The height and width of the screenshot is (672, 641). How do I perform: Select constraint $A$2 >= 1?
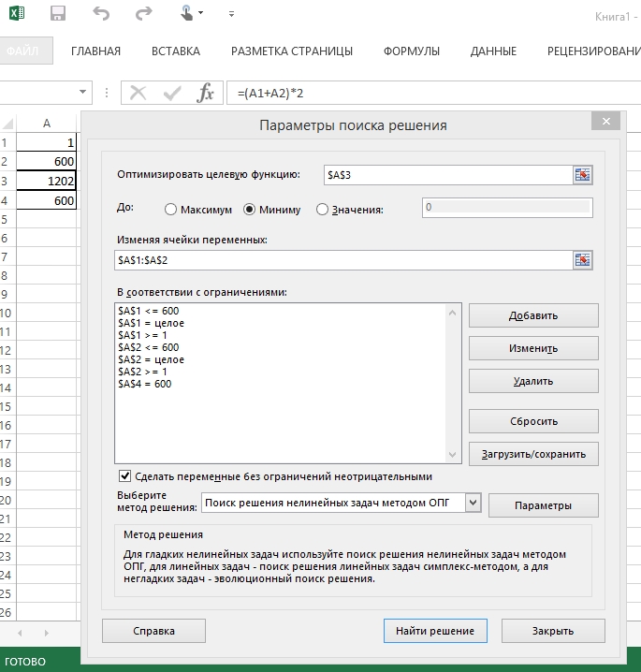(142, 372)
